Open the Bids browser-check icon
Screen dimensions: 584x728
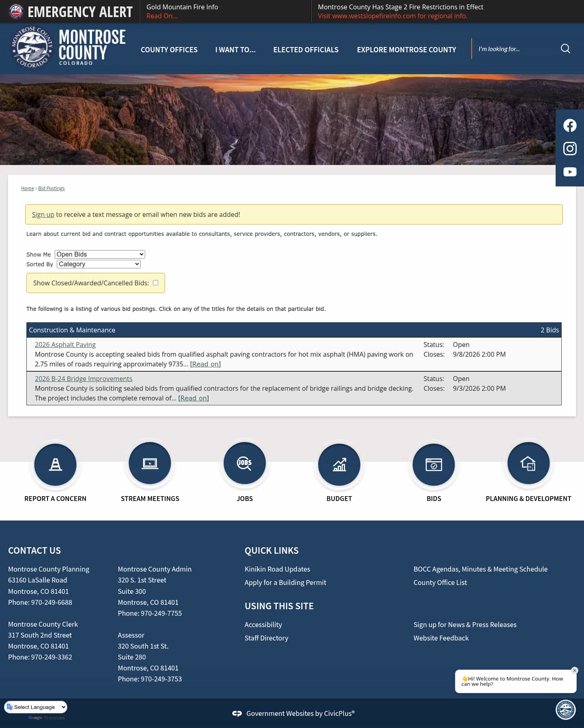(434, 464)
